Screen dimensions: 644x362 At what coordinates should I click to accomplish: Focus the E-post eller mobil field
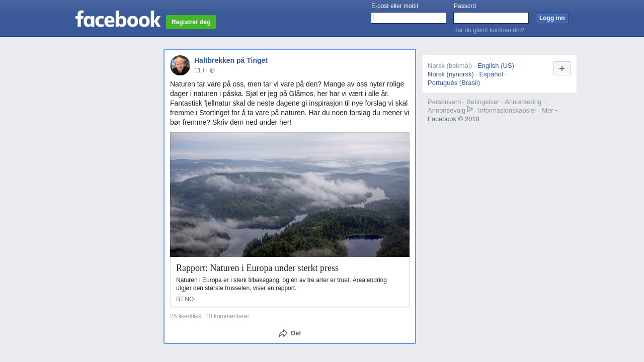tap(409, 18)
